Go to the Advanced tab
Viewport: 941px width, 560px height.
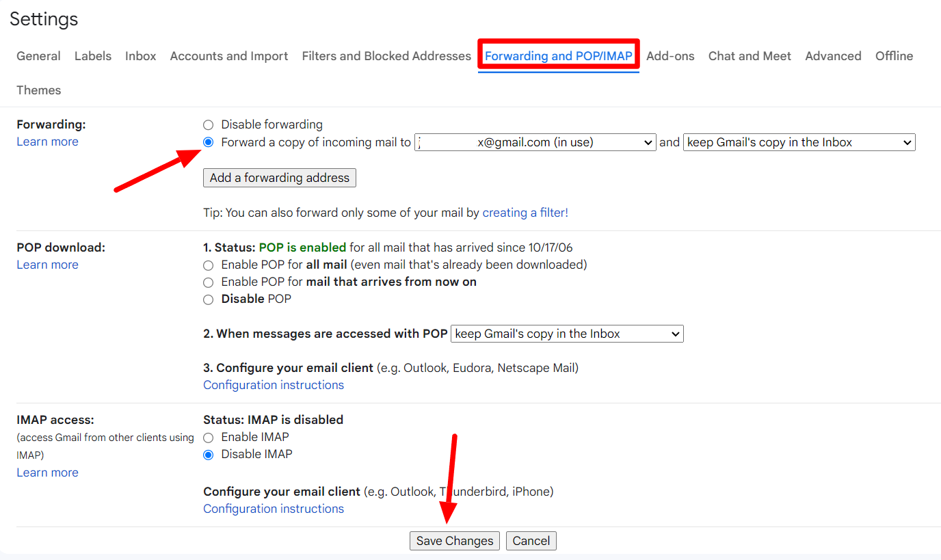pyautogui.click(x=833, y=56)
